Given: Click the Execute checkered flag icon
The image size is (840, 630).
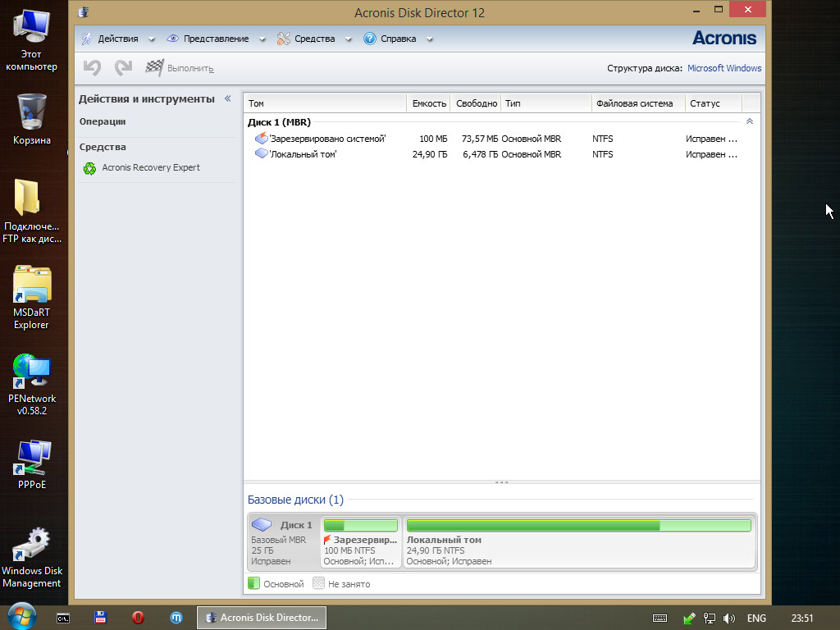Looking at the screenshot, I should coord(154,68).
